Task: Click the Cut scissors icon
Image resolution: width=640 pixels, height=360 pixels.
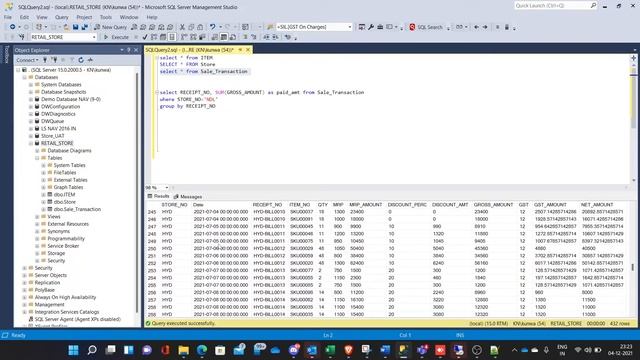Action: (x=182, y=27)
